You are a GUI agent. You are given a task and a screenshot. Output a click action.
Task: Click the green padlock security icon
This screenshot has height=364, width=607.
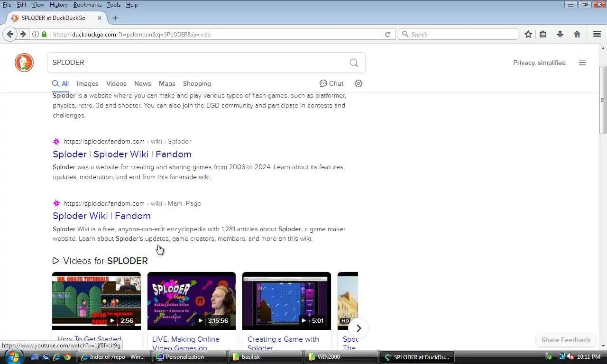tap(44, 34)
